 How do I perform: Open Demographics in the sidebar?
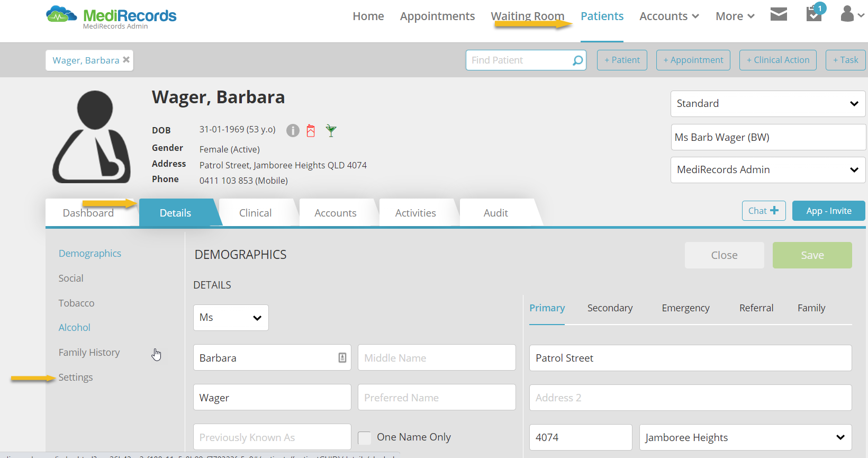point(90,254)
